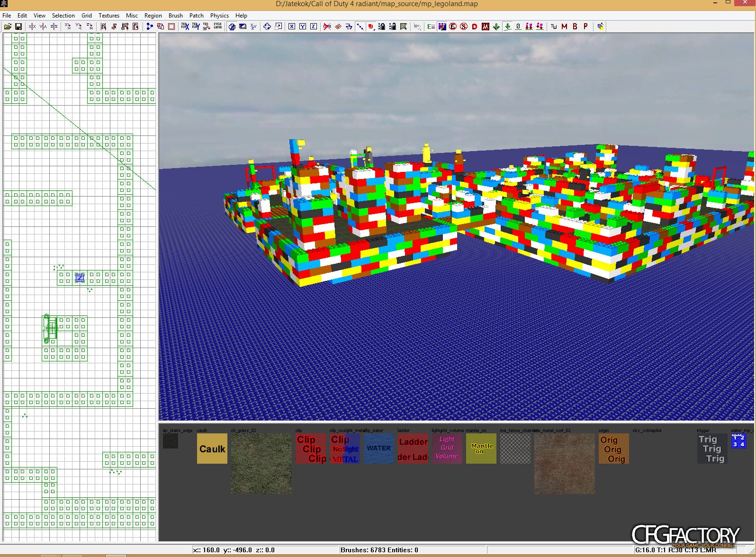Click the blue boxed Z axis lock button
Image resolution: width=756 pixels, height=557 pixels.
click(314, 27)
